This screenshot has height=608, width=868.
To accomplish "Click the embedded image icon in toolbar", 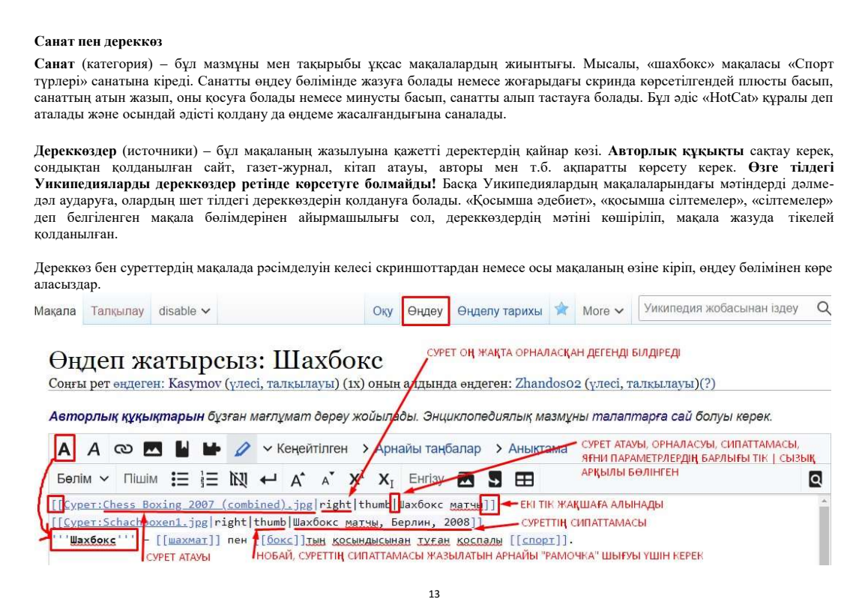I will [151, 449].
